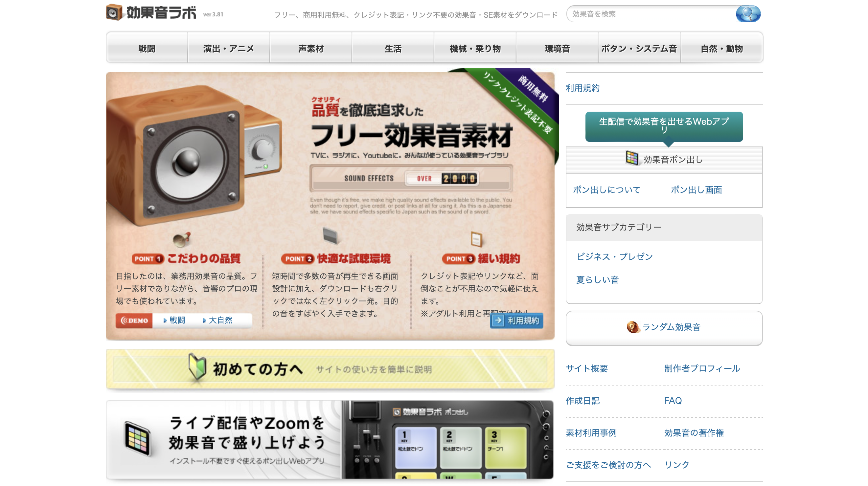
Task: Open the 声素材 category tab
Action: 311,48
